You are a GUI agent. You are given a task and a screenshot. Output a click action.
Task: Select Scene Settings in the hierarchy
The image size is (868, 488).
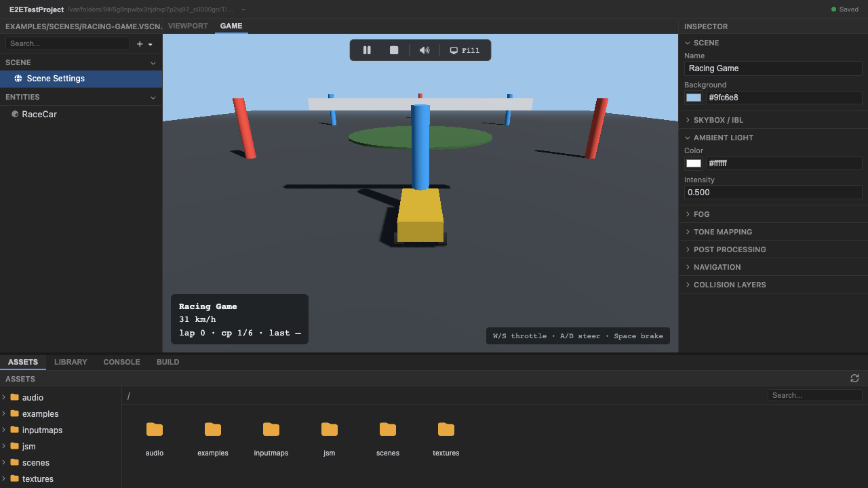81,79
